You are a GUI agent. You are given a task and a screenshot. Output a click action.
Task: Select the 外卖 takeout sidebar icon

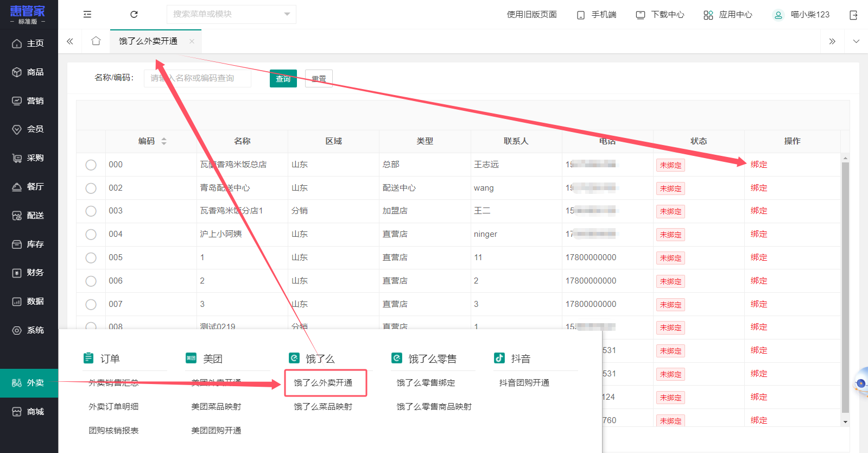[17, 383]
